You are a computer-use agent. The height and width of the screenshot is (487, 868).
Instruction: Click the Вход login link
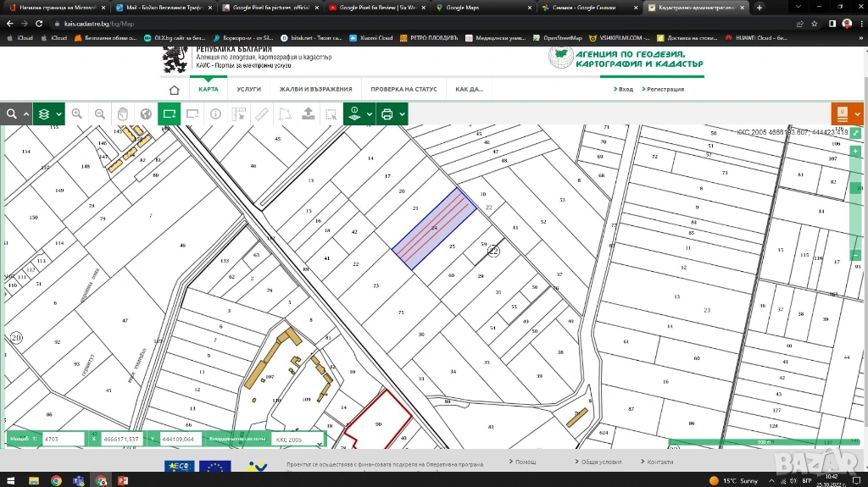626,89
